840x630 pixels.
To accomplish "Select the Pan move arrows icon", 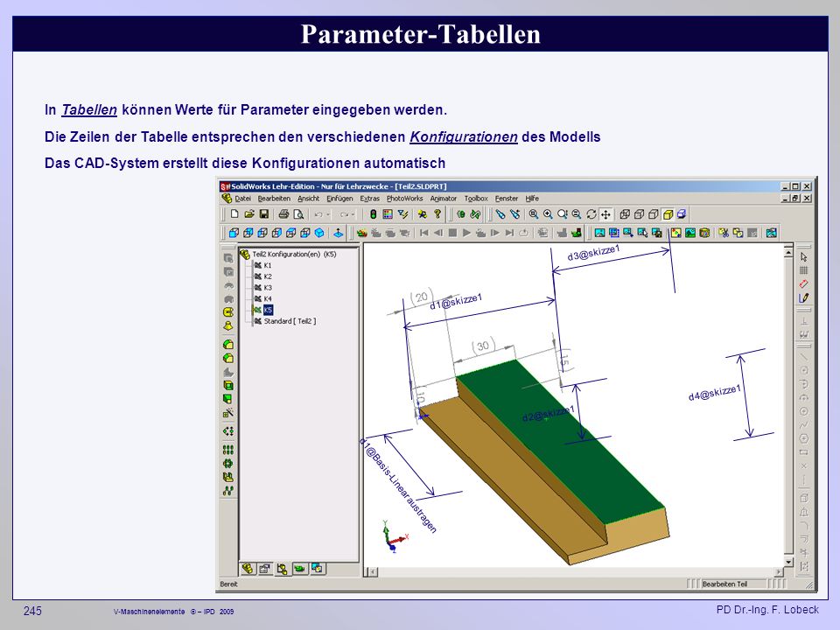I will [x=605, y=214].
